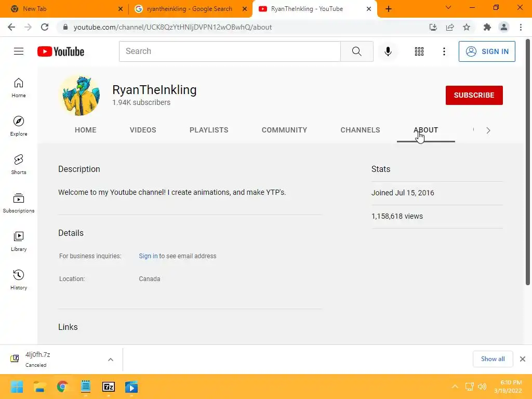Open the YouTube hamburger guide menu
The image size is (532, 399).
(19, 51)
